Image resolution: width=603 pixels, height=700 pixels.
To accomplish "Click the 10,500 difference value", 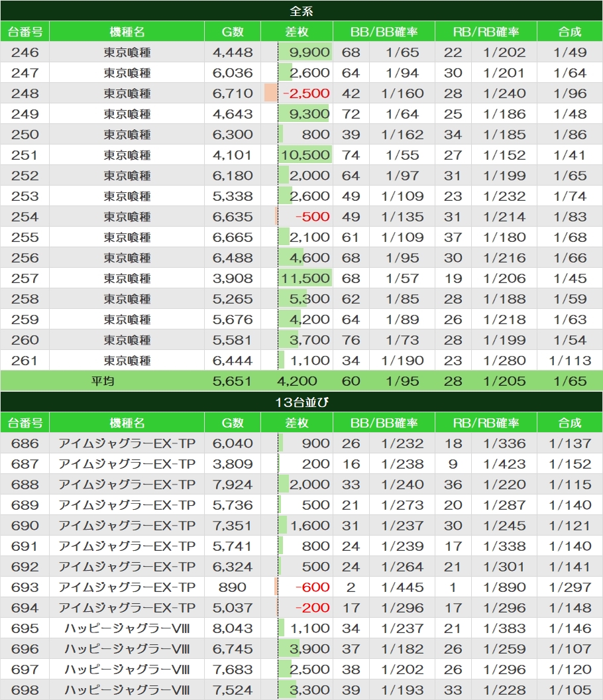I will 305,155.
